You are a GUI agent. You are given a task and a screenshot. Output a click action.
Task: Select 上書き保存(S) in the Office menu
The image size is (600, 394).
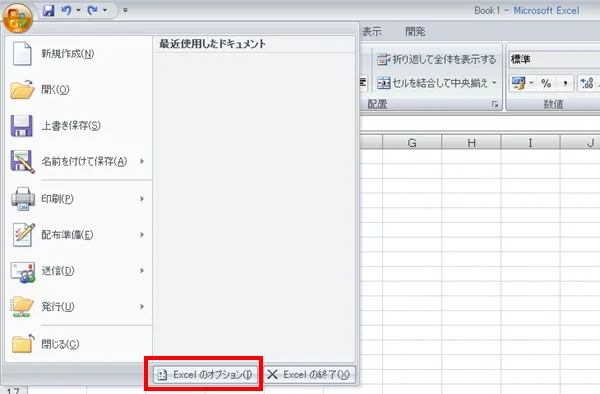click(x=79, y=125)
